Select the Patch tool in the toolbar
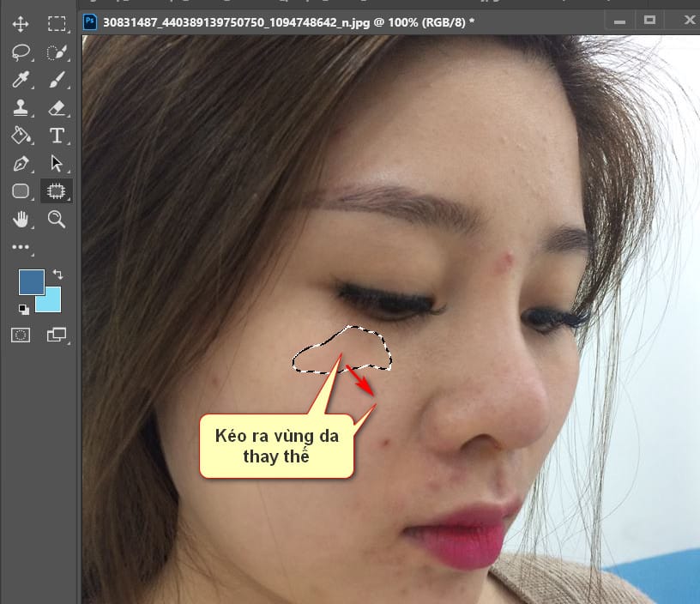This screenshot has height=604, width=700. (57, 190)
